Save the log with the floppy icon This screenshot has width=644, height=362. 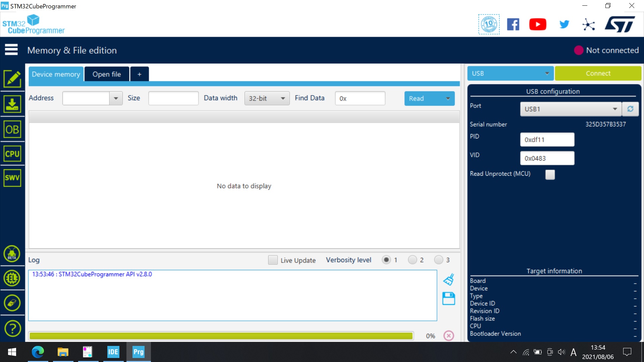point(448,298)
